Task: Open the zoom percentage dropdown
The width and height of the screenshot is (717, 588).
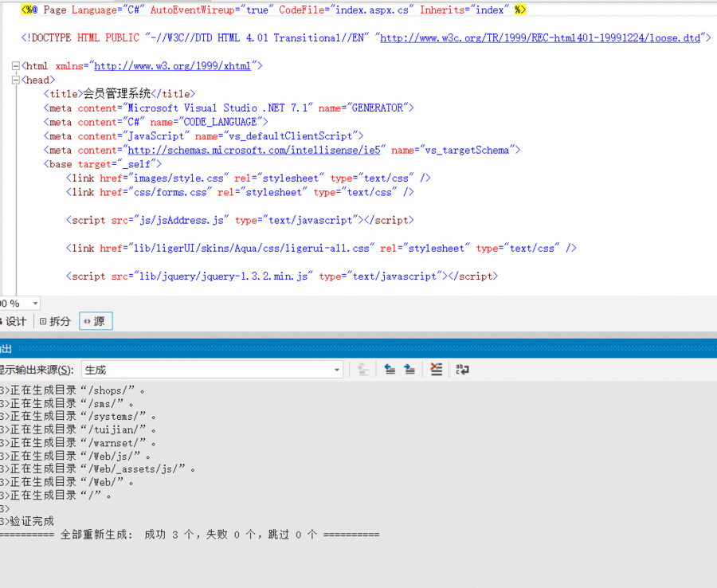Action: (35, 303)
